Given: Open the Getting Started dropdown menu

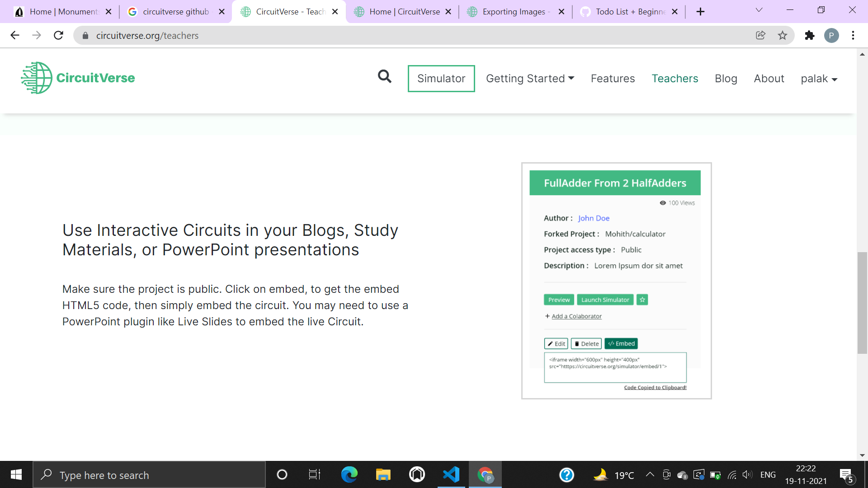Looking at the screenshot, I should click(529, 78).
